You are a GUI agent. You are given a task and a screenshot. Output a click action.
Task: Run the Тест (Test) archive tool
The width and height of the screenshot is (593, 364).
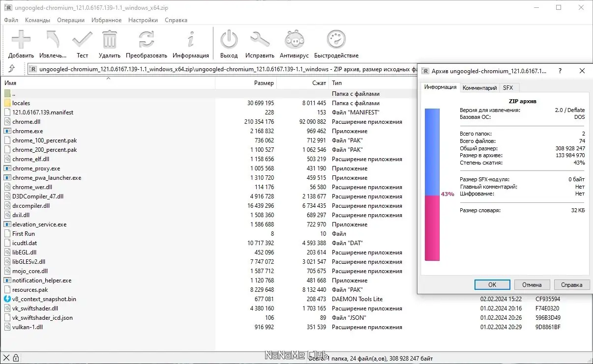tap(82, 39)
